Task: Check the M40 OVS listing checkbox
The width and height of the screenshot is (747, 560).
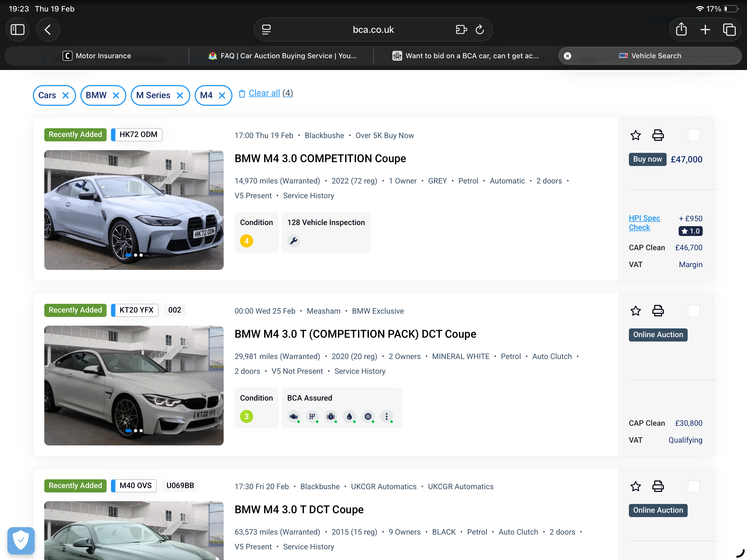Action: point(694,486)
